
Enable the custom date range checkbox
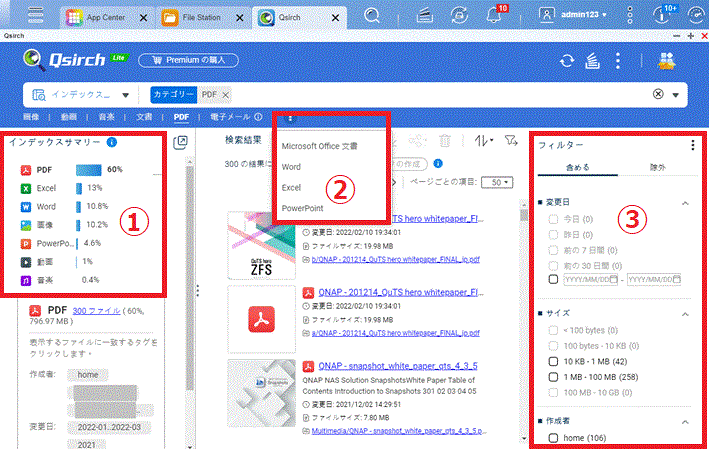tap(553, 279)
